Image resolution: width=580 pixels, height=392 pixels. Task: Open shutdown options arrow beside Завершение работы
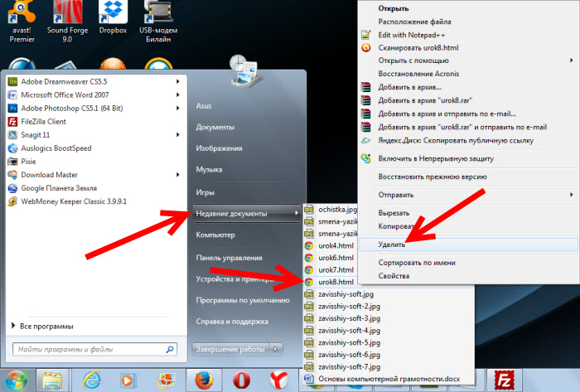coord(277,348)
